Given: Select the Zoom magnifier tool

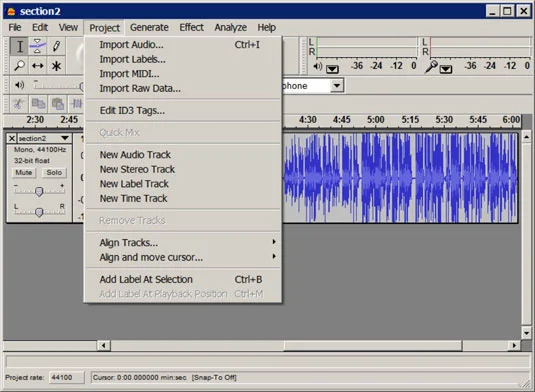Looking at the screenshot, I should (x=19, y=65).
